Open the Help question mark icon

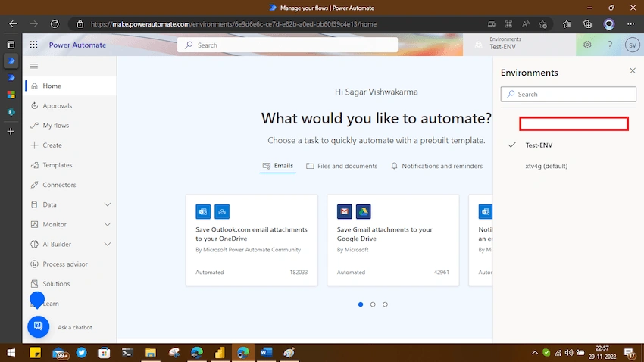[610, 45]
